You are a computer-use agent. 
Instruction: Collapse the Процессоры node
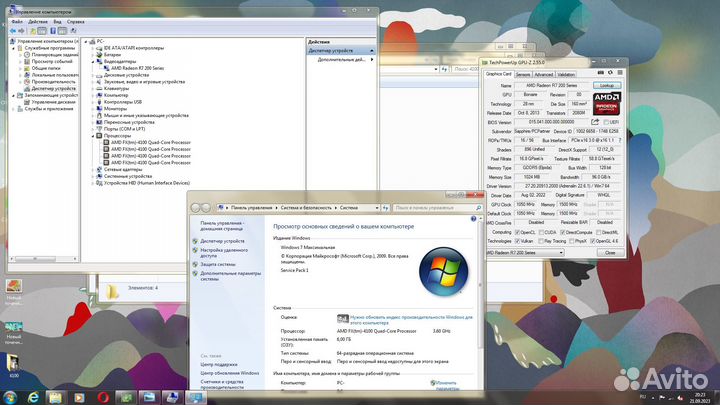pos(93,136)
